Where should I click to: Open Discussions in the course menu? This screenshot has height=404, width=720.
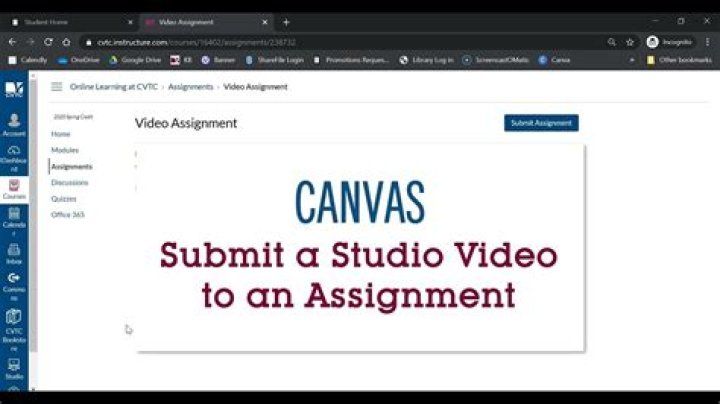tap(70, 182)
